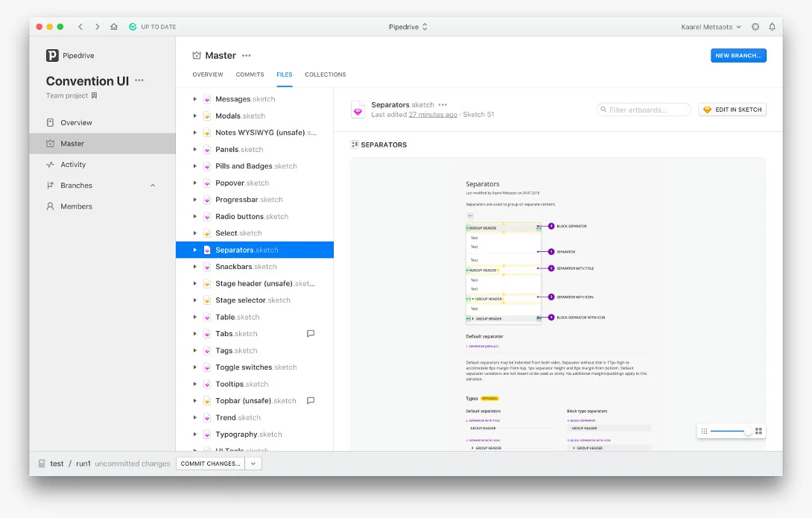This screenshot has height=518, width=812.
Task: Select Snackbars.sketch file
Action: [254, 267]
